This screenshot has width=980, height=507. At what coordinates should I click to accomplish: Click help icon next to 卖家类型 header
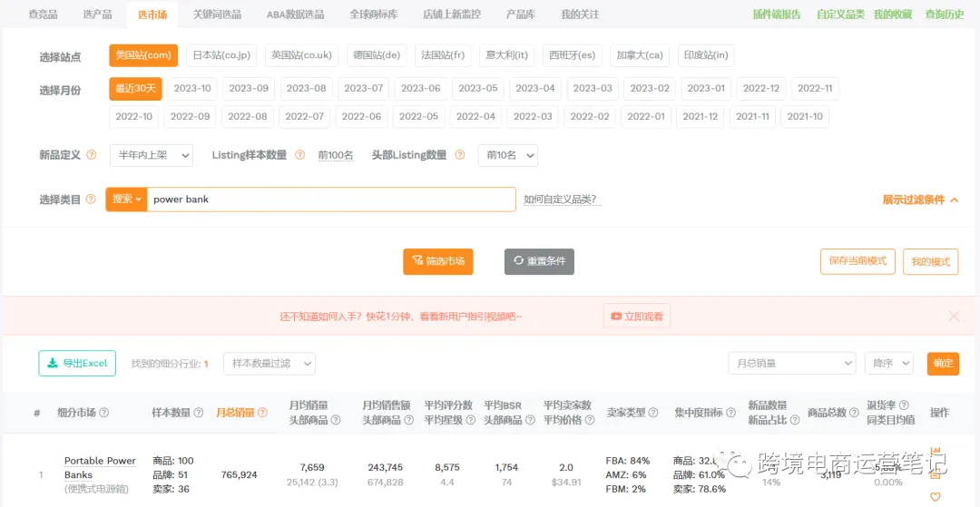coord(653,413)
